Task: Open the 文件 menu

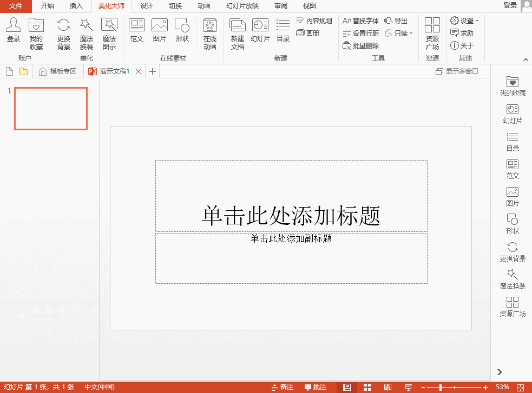Action: pyautogui.click(x=16, y=6)
